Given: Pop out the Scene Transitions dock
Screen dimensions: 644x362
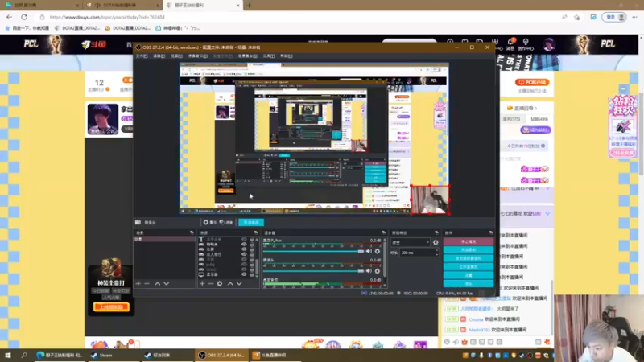Looking at the screenshot, I should click(436, 232).
